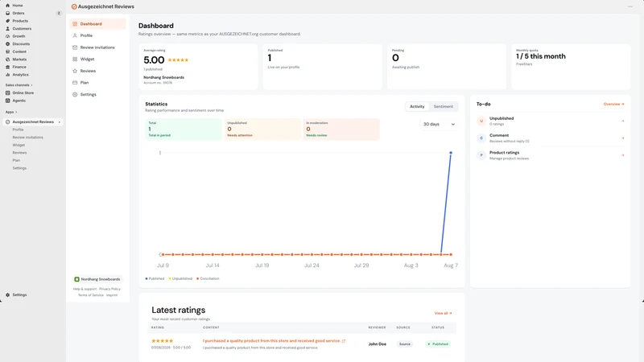Viewport: 644px width, 362px height.
Task: Open the Product ratings to-do arrow
Action: coord(622,155)
